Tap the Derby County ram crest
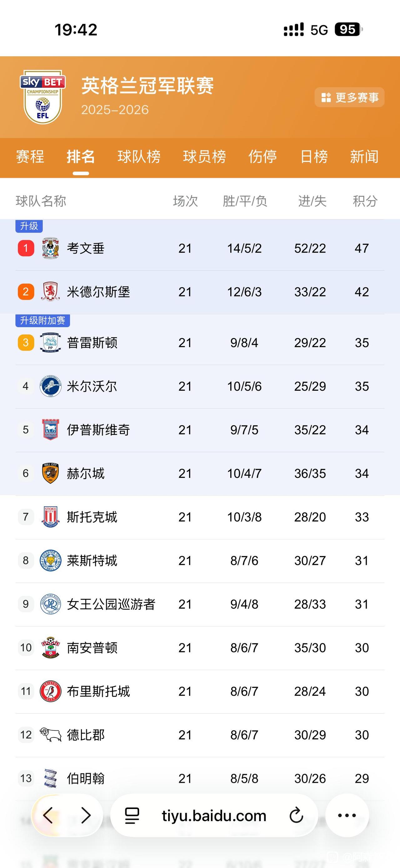Image resolution: width=400 pixels, height=868 pixels. pyautogui.click(x=50, y=734)
